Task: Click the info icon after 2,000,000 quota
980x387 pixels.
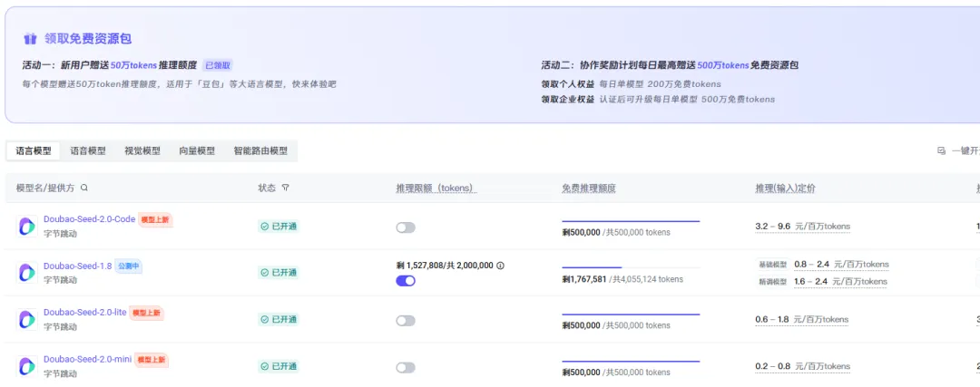Action: tap(500, 266)
